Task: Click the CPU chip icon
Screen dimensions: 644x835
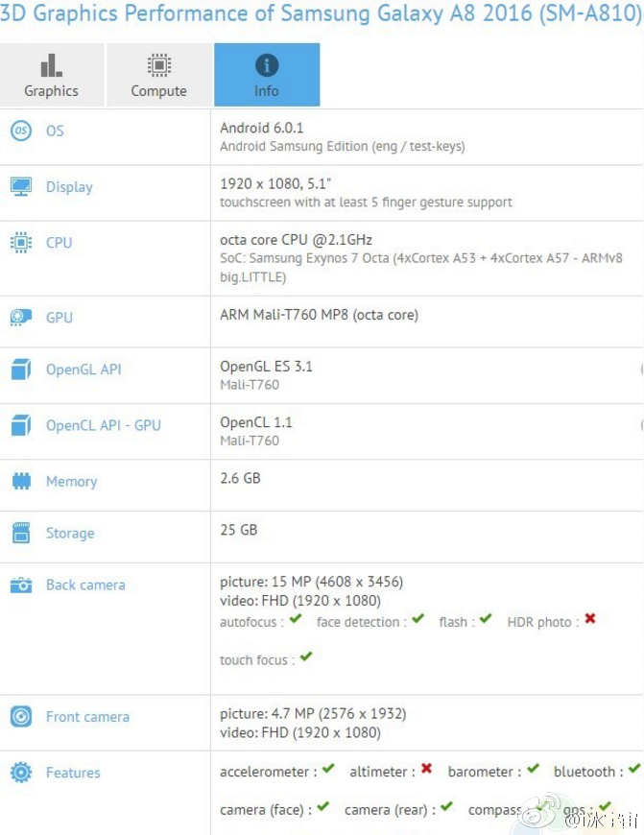Action: pos(21,242)
